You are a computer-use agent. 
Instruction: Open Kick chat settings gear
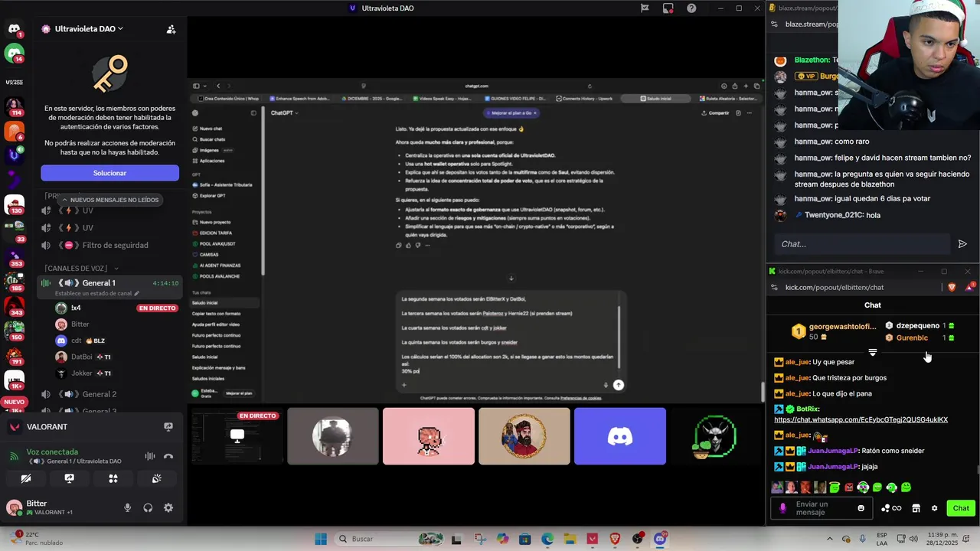click(934, 508)
